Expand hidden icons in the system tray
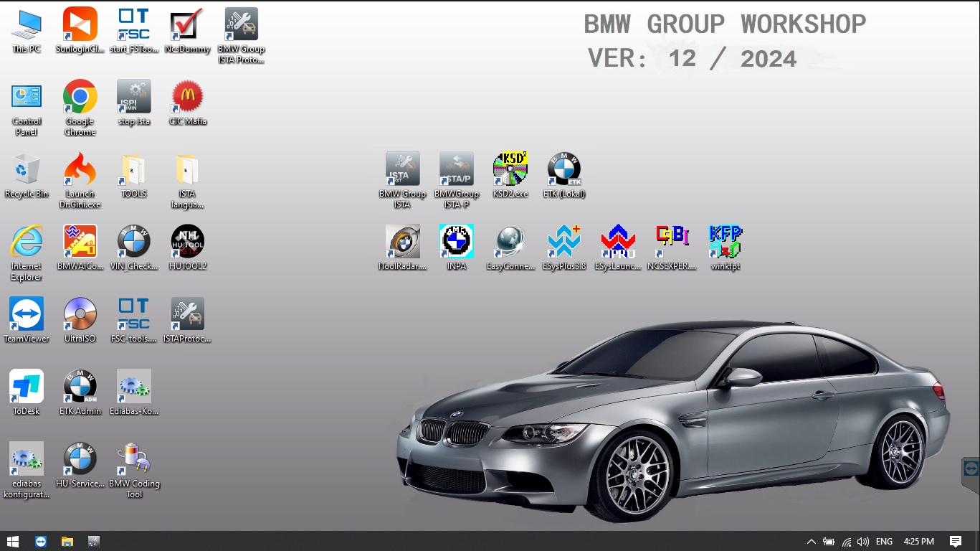Viewport: 980px width, 551px height. click(812, 541)
